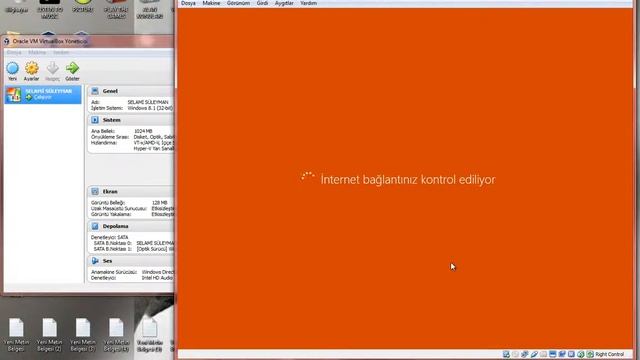Open Makine menu in the VM window
The image size is (640, 360).
pyautogui.click(x=211, y=3)
